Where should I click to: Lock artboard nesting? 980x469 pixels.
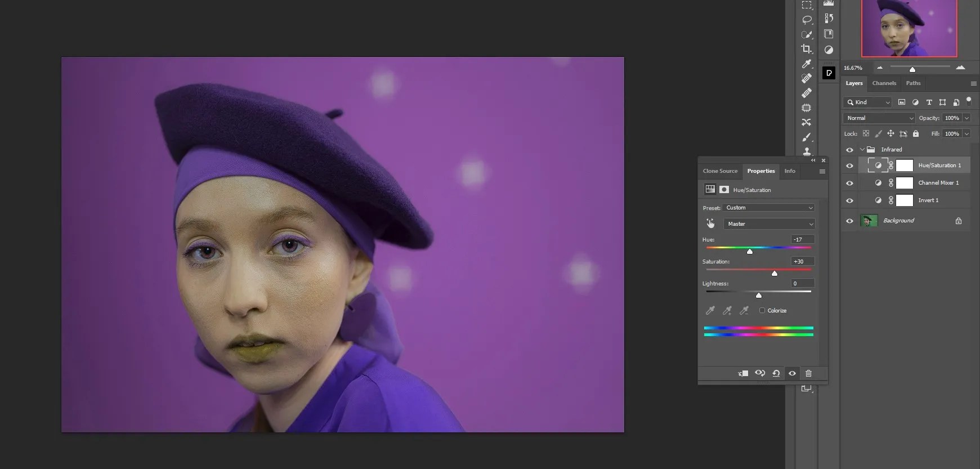pos(903,133)
